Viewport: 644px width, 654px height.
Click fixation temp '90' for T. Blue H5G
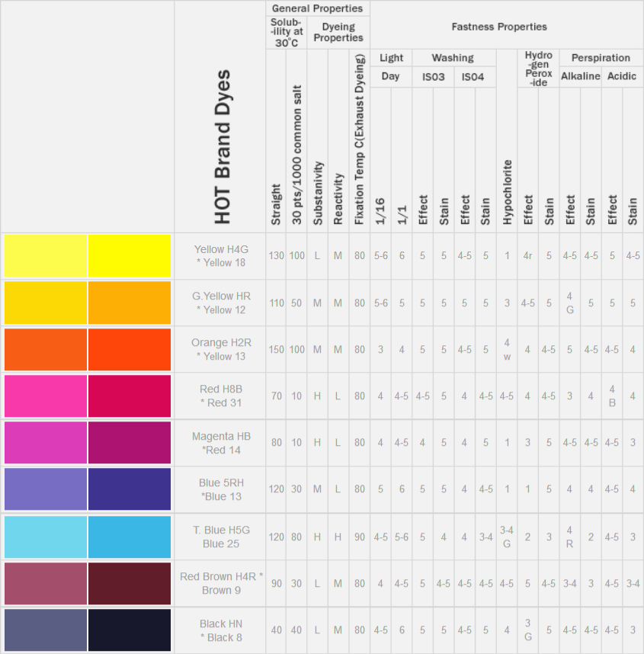[x=360, y=537]
